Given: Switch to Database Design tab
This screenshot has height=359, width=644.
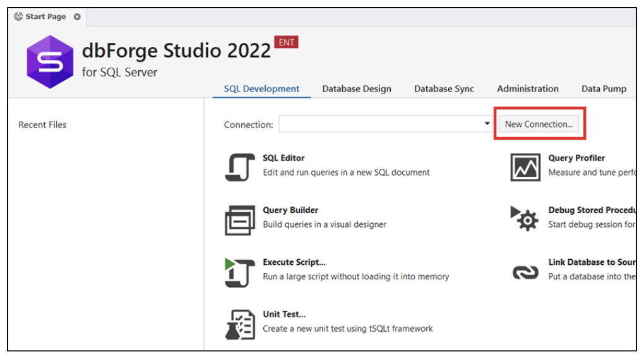Looking at the screenshot, I should pyautogui.click(x=357, y=88).
